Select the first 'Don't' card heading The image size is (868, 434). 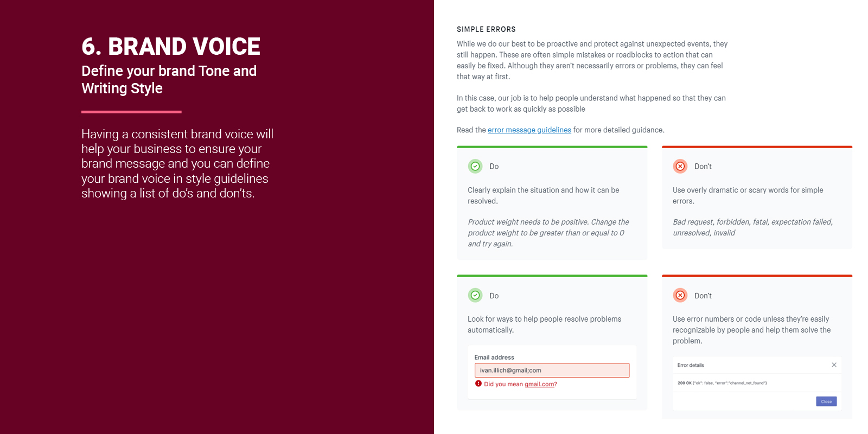[703, 166]
